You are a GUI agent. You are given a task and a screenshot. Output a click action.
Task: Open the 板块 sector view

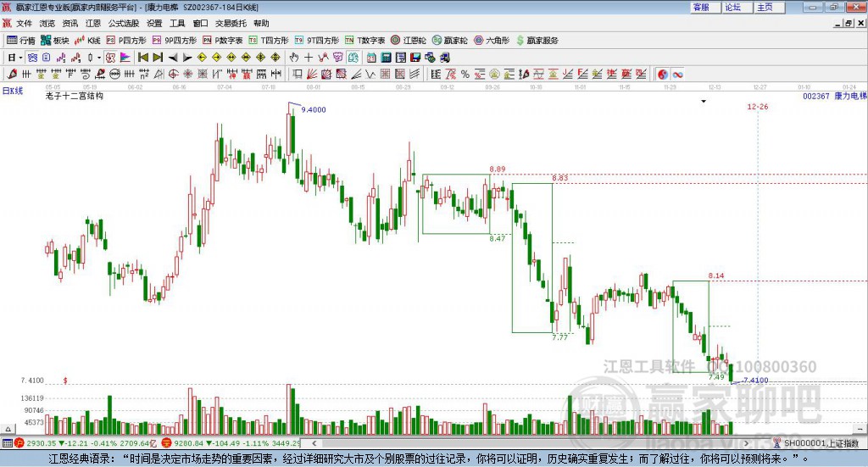point(55,41)
